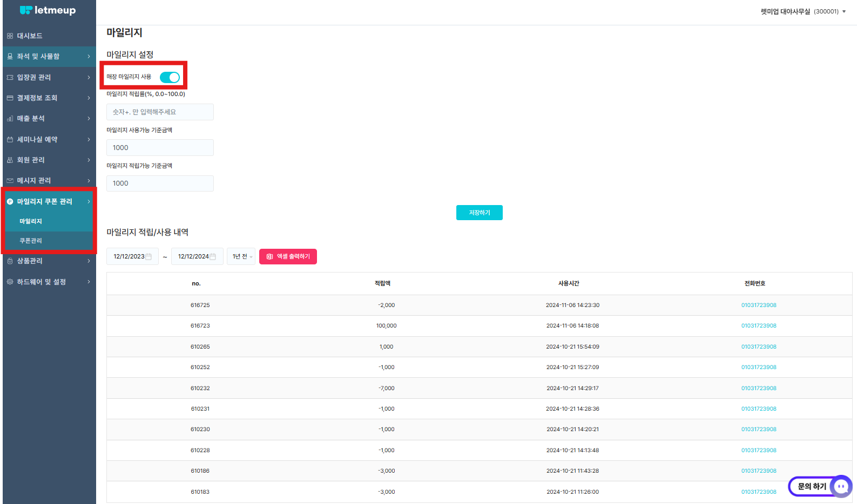Click the 상품관리 bag icon

click(10, 261)
